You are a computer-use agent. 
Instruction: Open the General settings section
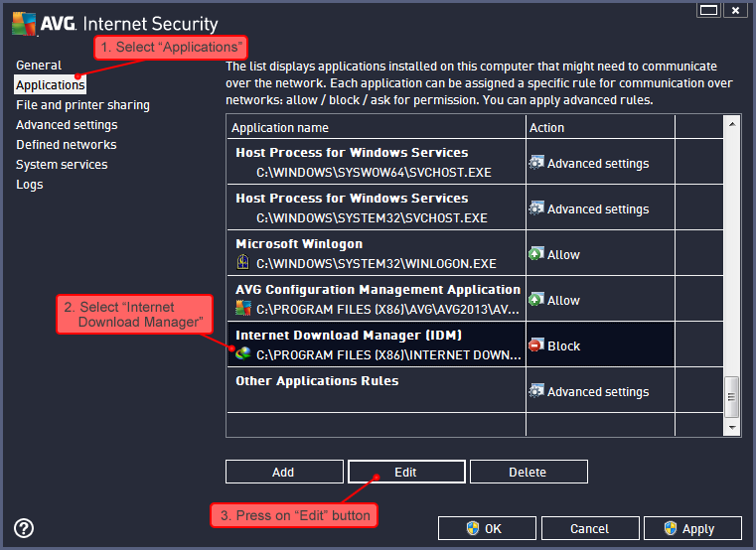pos(39,66)
